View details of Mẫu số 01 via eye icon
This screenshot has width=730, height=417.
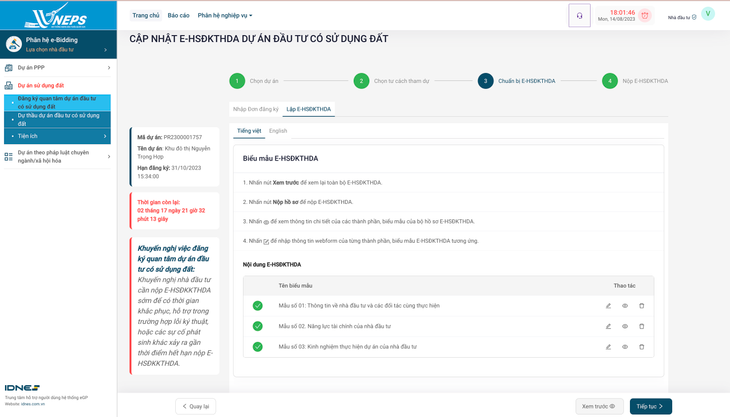(x=625, y=306)
